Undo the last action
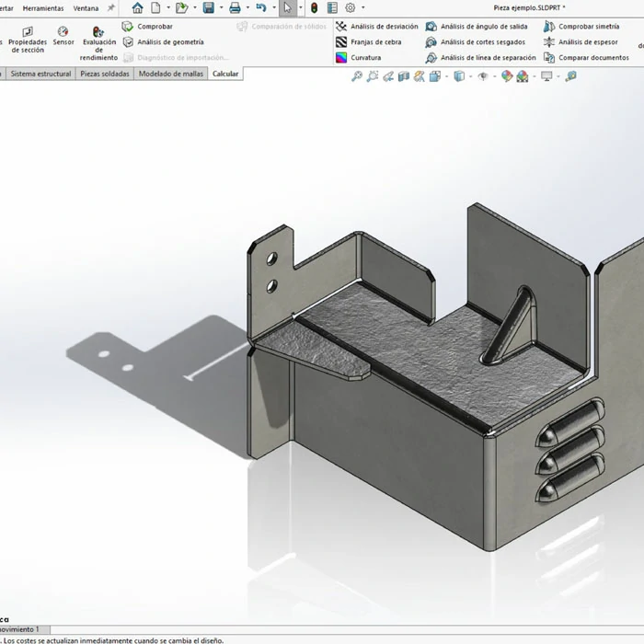 coord(261,7)
